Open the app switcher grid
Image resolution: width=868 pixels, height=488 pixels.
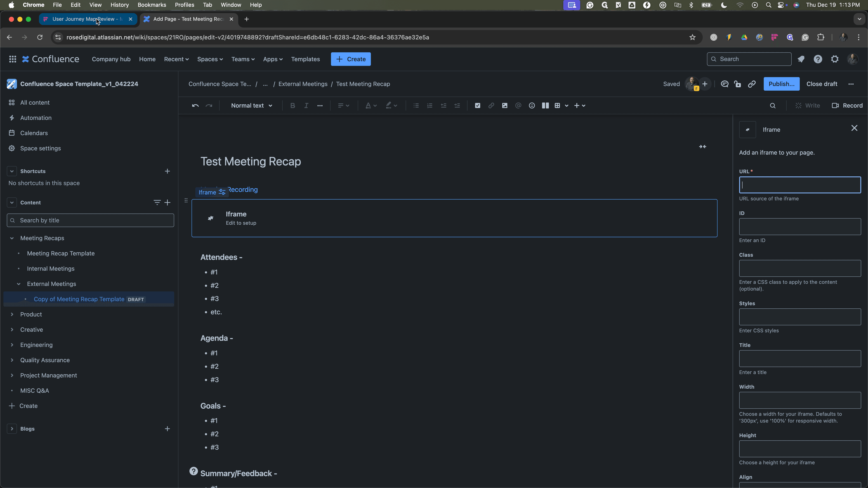(x=13, y=59)
